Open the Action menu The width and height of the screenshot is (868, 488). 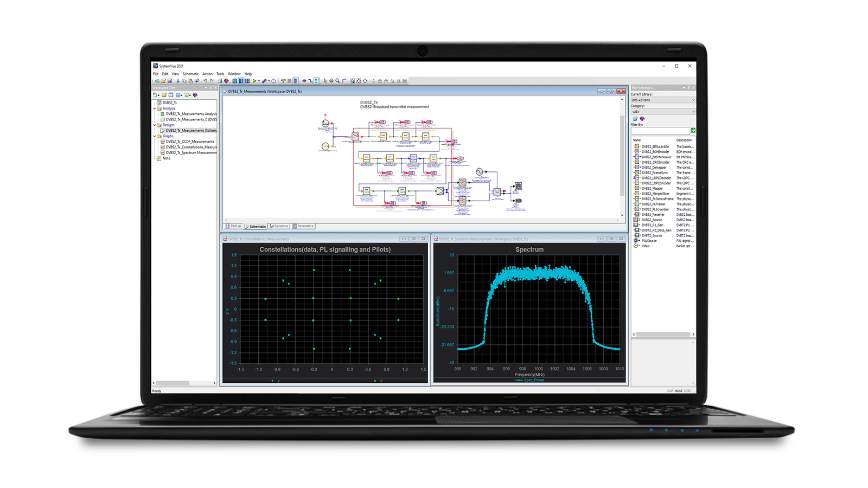tap(207, 74)
